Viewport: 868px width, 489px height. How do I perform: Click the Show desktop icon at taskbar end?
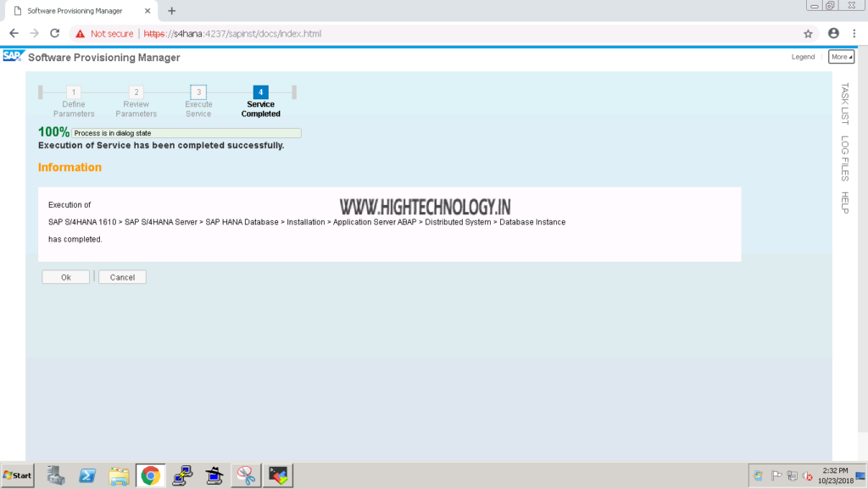coord(861,475)
